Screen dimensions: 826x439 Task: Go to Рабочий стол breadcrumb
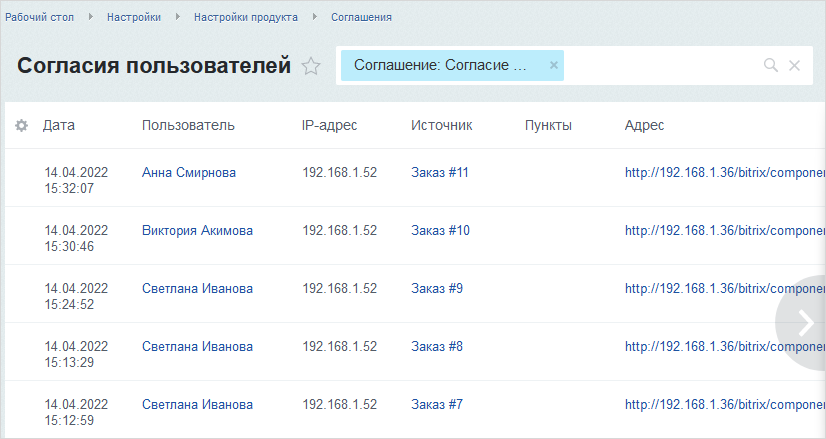[39, 17]
